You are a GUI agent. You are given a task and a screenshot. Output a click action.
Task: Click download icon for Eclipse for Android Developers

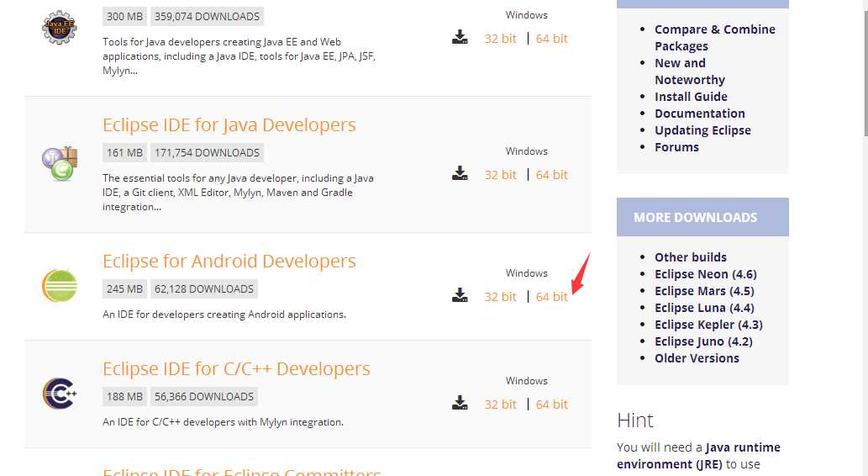[x=460, y=295]
